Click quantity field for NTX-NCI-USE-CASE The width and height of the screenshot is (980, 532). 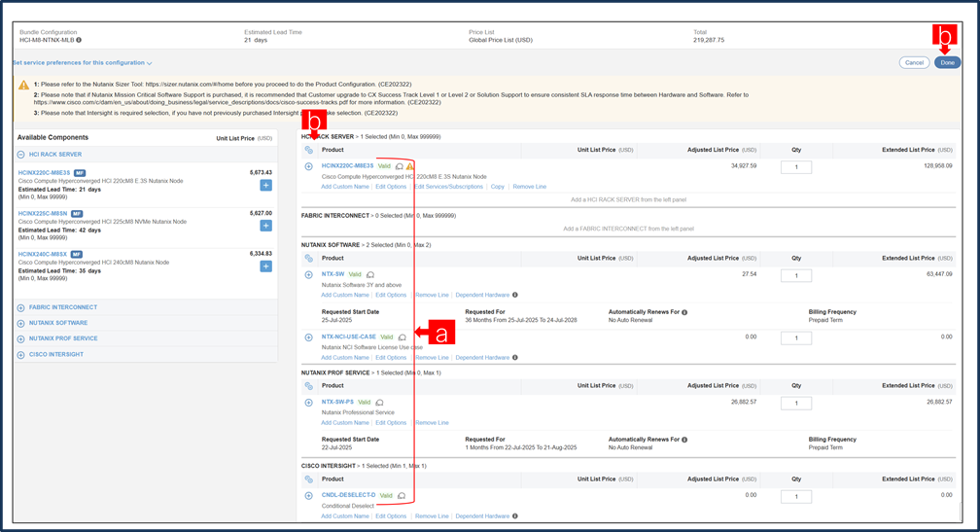point(796,337)
